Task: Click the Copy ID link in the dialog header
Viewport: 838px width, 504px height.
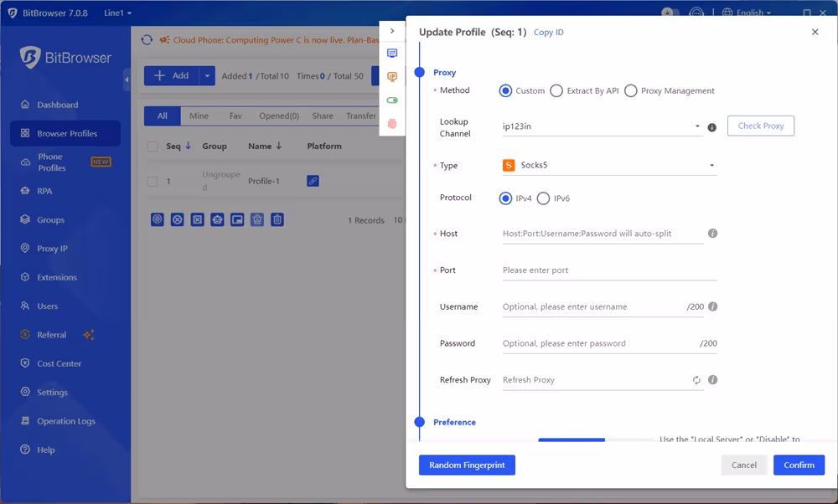Action: coord(549,32)
